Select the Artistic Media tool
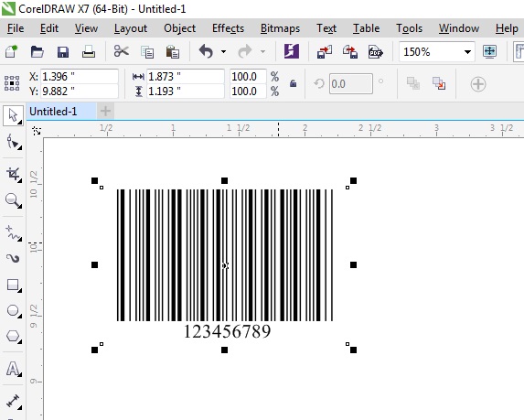This screenshot has height=420, width=524. point(14,258)
